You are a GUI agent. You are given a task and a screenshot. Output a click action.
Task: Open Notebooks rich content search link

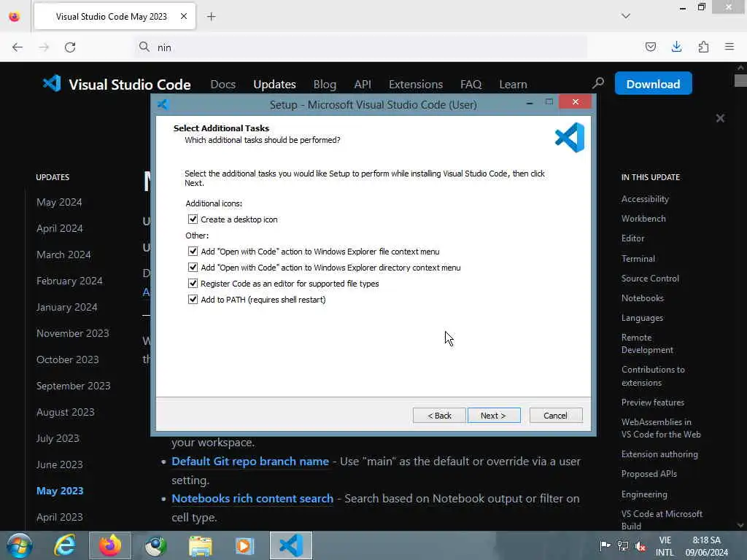click(x=252, y=499)
